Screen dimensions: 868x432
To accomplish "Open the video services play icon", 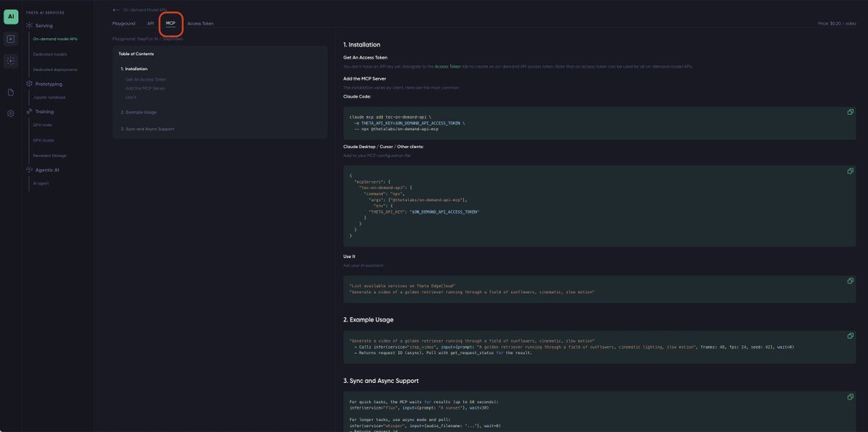I will coord(11,39).
